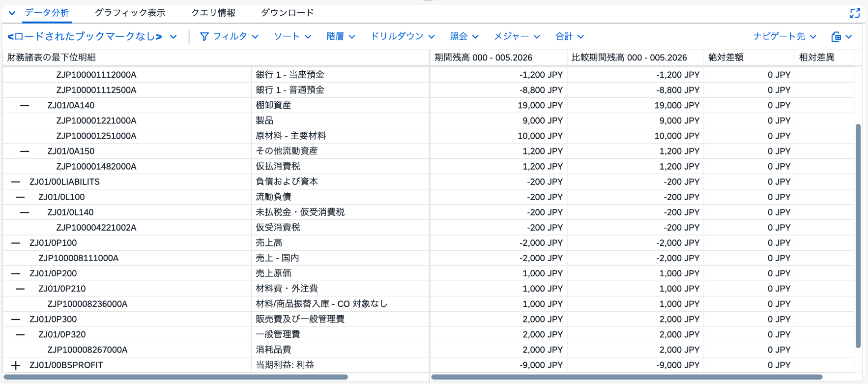Open the クエリ情報 tab
The image size is (868, 384).
213,13
